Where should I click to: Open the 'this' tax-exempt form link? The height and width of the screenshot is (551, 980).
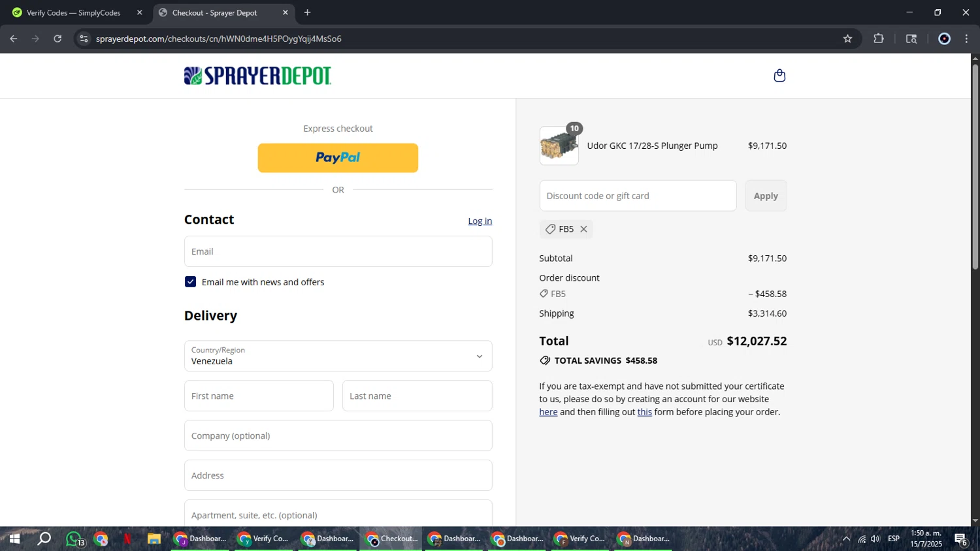tap(644, 412)
